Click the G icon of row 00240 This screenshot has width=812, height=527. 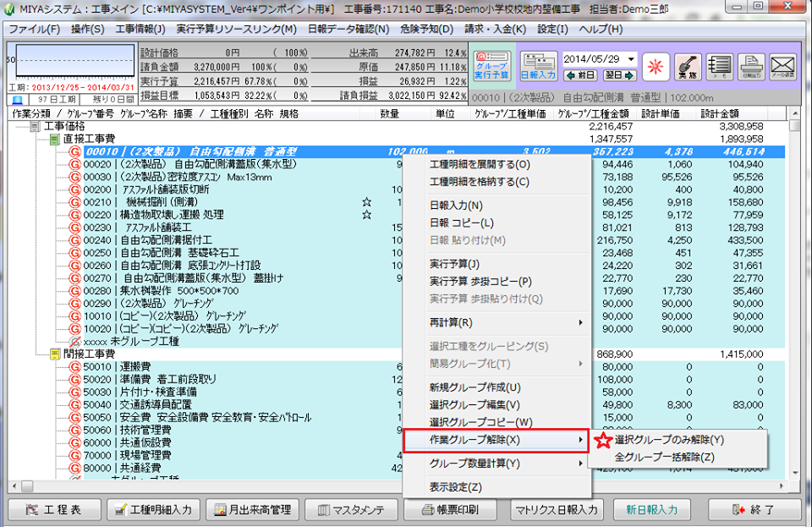[x=75, y=240]
